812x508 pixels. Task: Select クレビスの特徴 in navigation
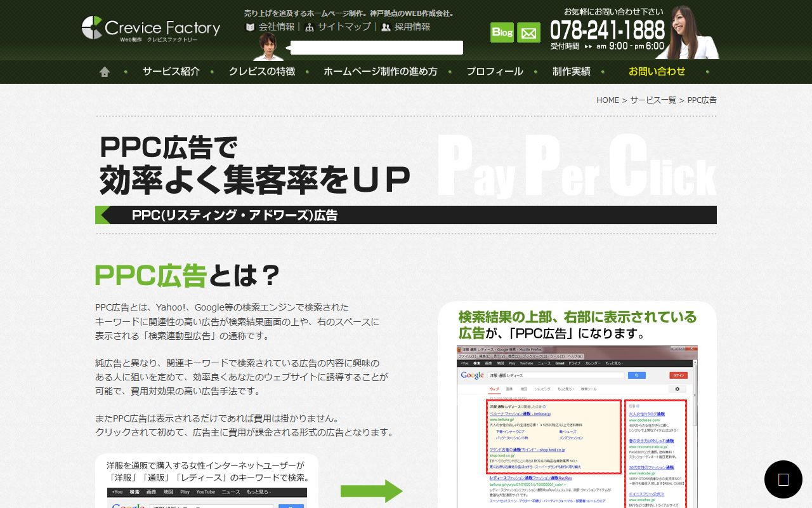click(x=262, y=72)
